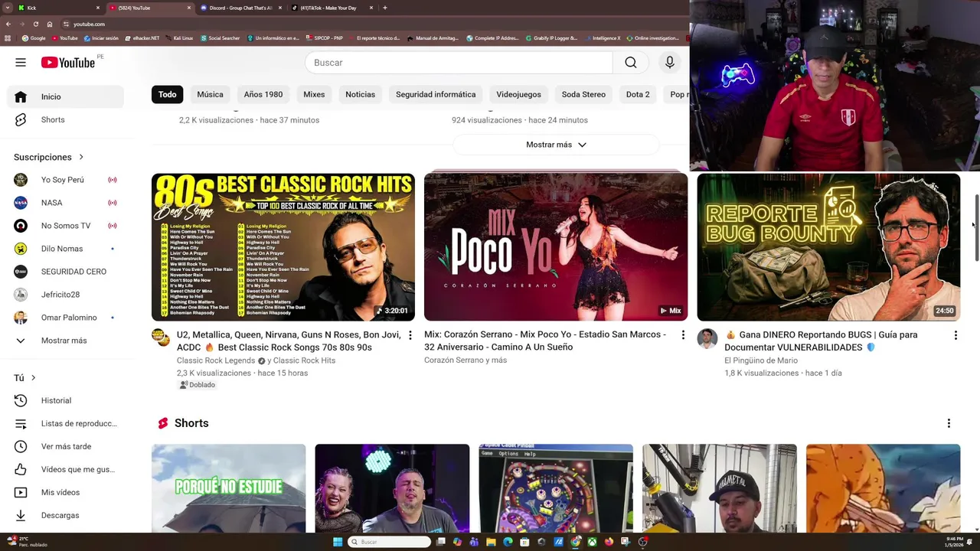Open Windows Start menu
The width and height of the screenshot is (980, 551).
tap(338, 542)
